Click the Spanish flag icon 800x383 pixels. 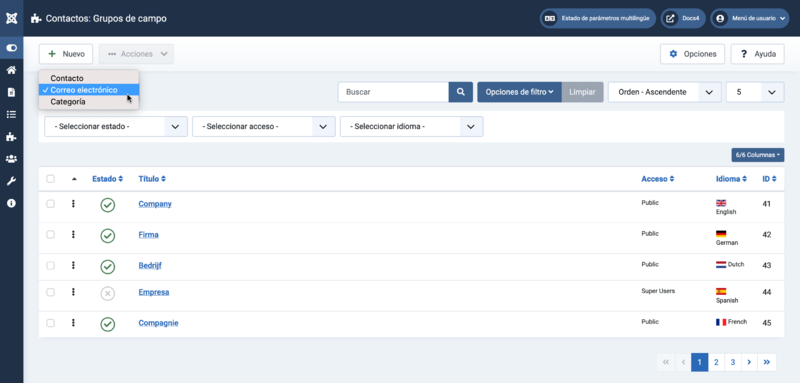(721, 292)
